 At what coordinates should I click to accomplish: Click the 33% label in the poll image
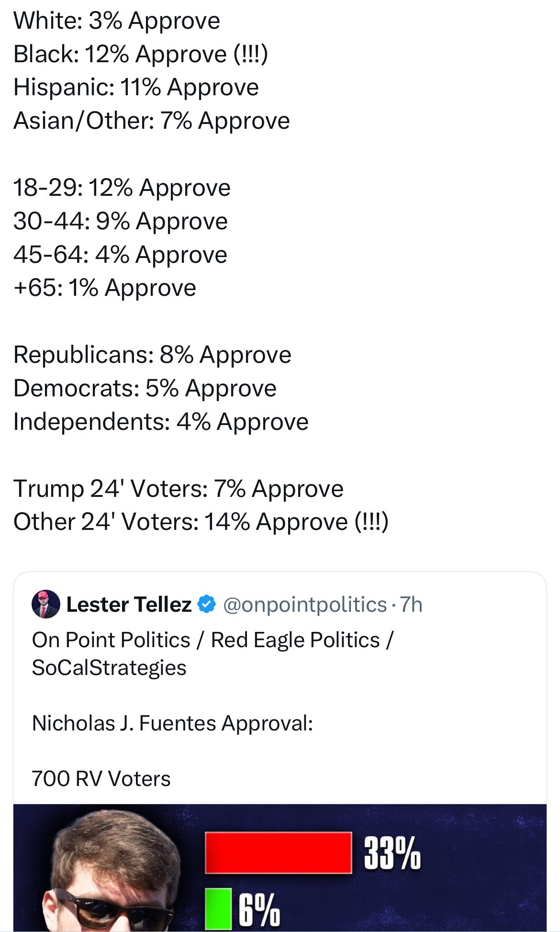pyautogui.click(x=392, y=853)
